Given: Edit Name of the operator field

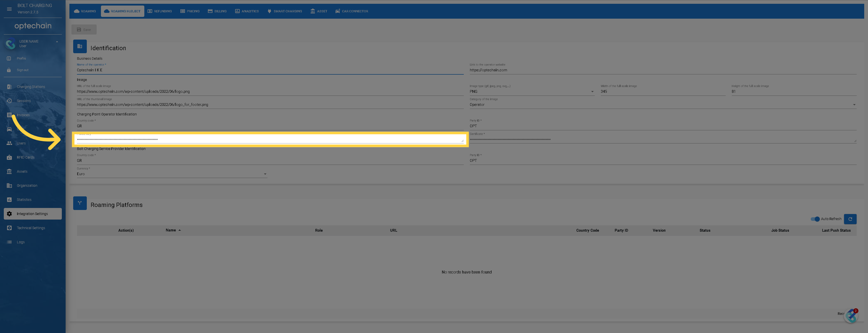Looking at the screenshot, I should (270, 70).
